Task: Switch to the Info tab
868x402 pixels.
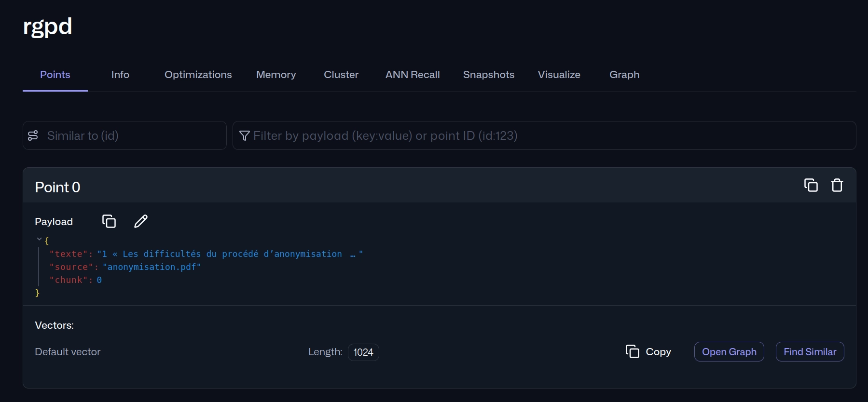Action: (x=120, y=75)
